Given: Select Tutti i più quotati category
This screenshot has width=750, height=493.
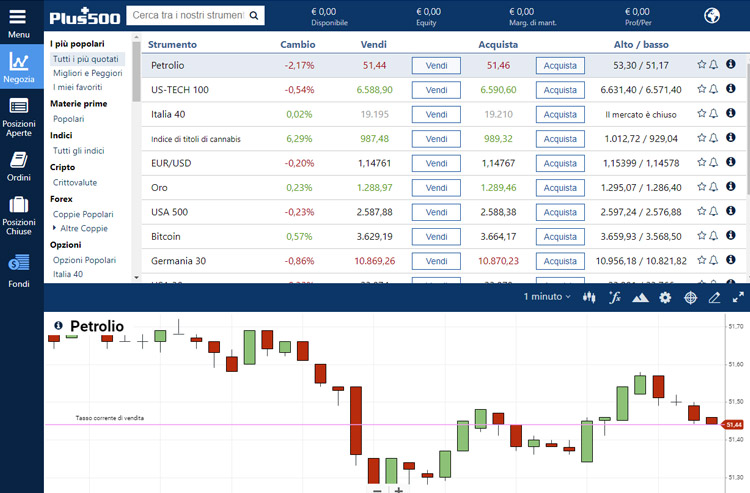Looking at the screenshot, I should point(86,59).
